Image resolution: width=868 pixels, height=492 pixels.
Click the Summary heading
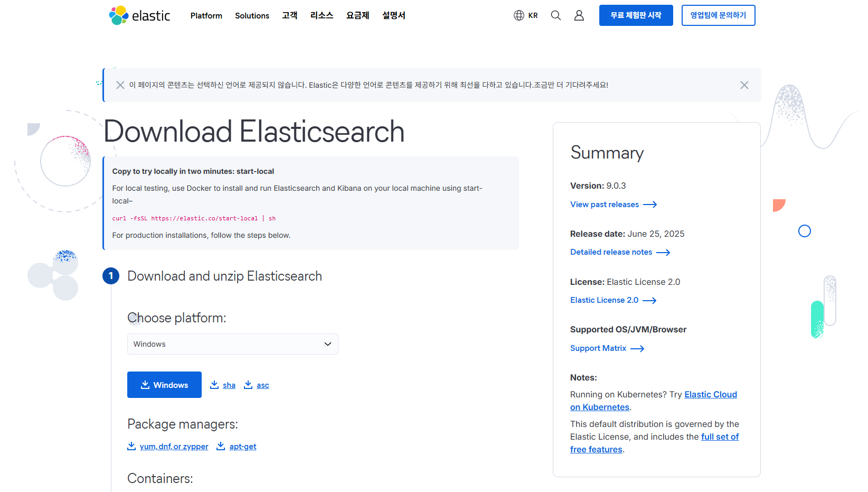click(x=607, y=153)
